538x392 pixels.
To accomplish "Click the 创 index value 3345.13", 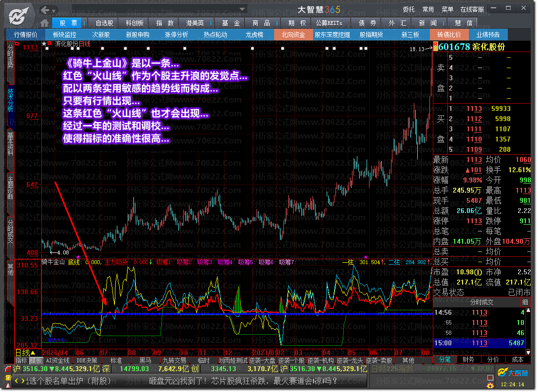I will (x=223, y=369).
